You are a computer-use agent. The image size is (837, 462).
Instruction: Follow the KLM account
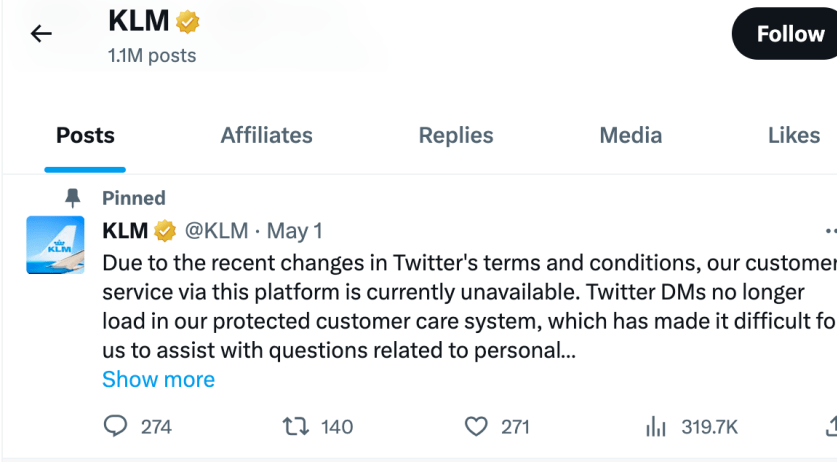[x=788, y=34]
